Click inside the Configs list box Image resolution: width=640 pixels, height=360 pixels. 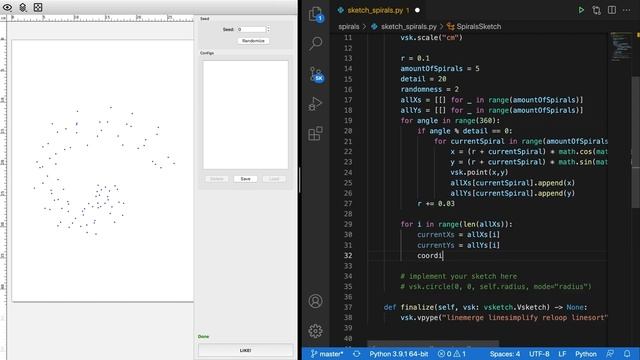pos(245,115)
